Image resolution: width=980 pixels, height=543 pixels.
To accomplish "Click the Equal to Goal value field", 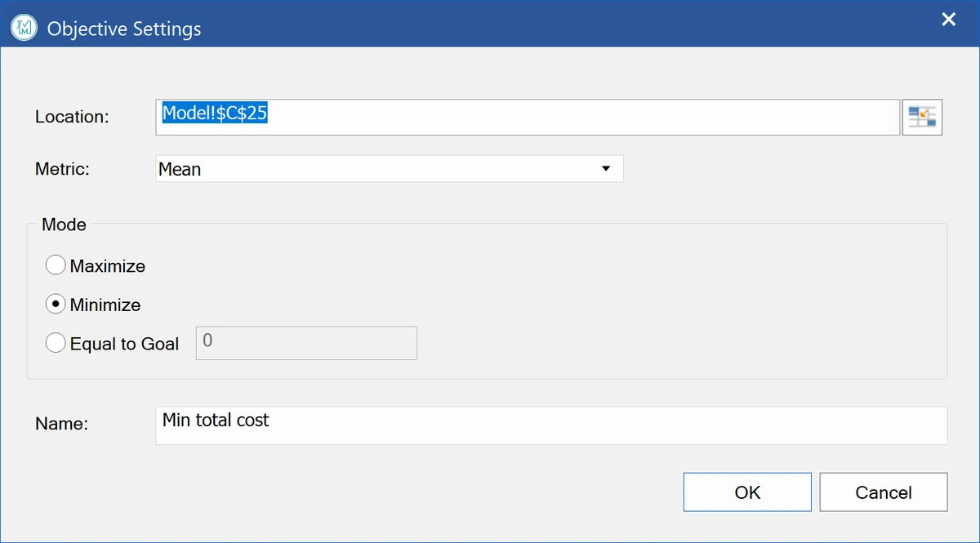I will (x=306, y=343).
